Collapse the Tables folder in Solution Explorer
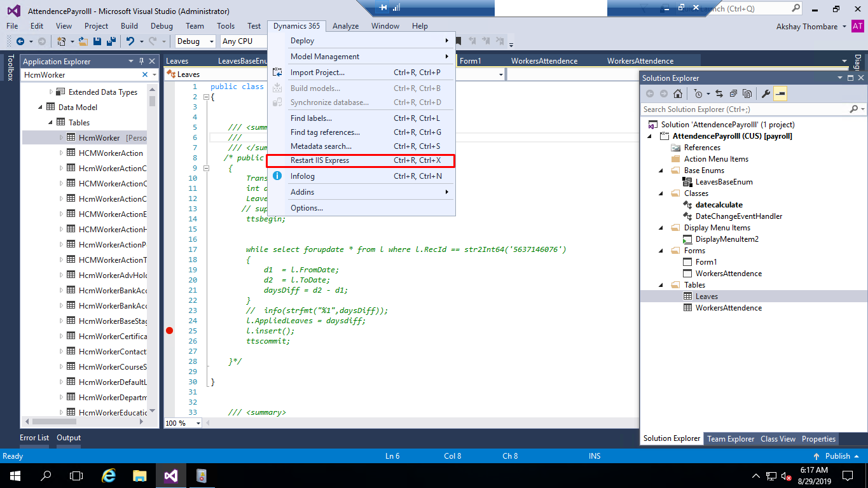 [659, 285]
